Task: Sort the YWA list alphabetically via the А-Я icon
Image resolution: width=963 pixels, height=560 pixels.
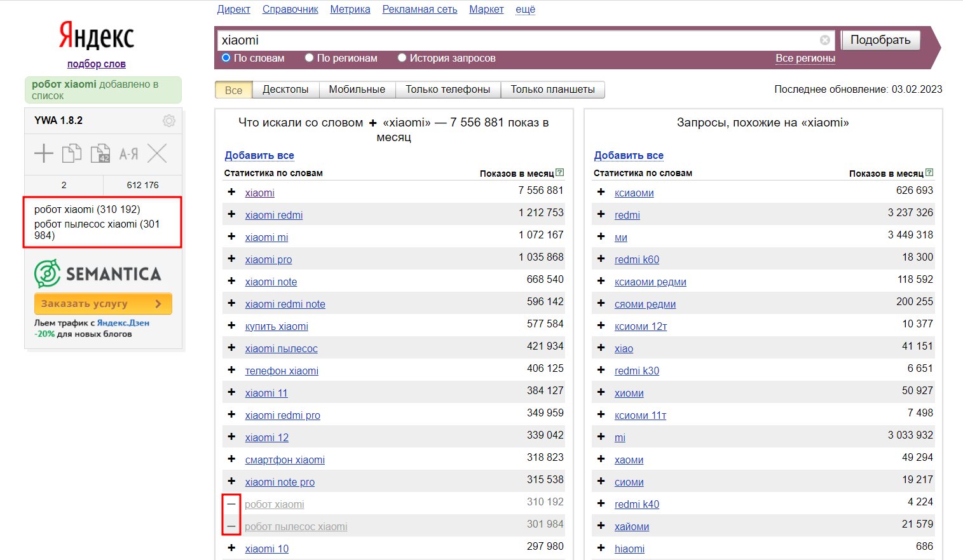Action: pos(128,154)
